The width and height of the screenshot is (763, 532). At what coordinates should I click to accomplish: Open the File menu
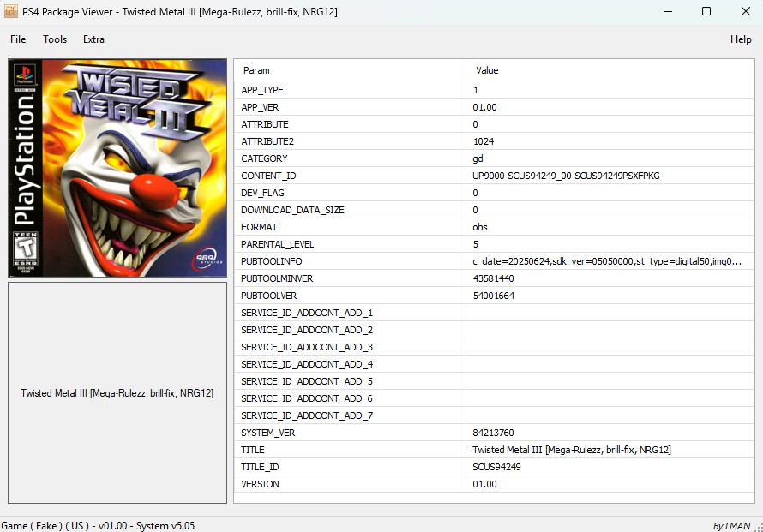pyautogui.click(x=18, y=39)
